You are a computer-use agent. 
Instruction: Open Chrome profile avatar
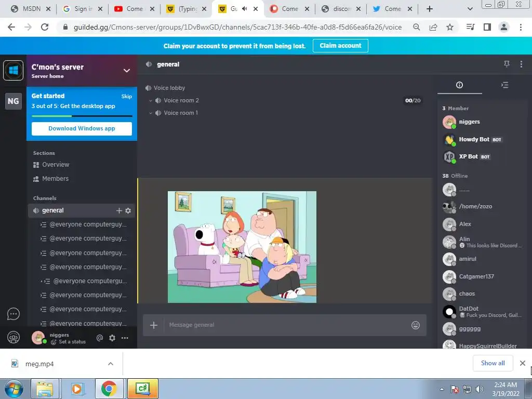click(x=504, y=27)
